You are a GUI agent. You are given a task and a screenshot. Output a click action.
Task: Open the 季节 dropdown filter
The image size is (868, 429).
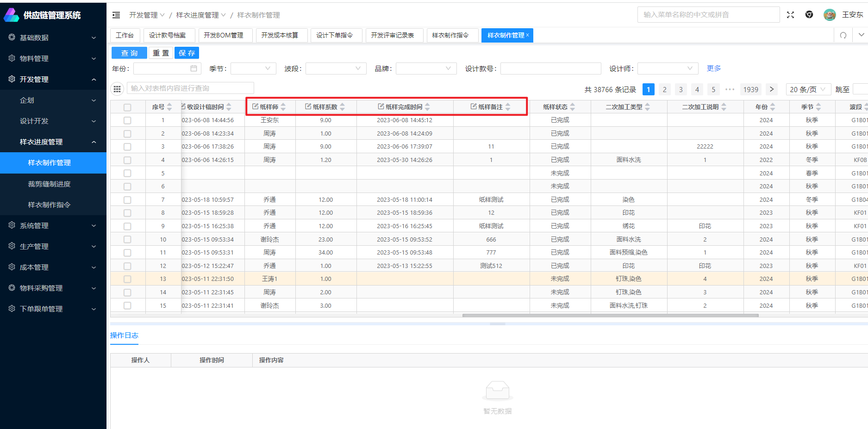click(253, 68)
